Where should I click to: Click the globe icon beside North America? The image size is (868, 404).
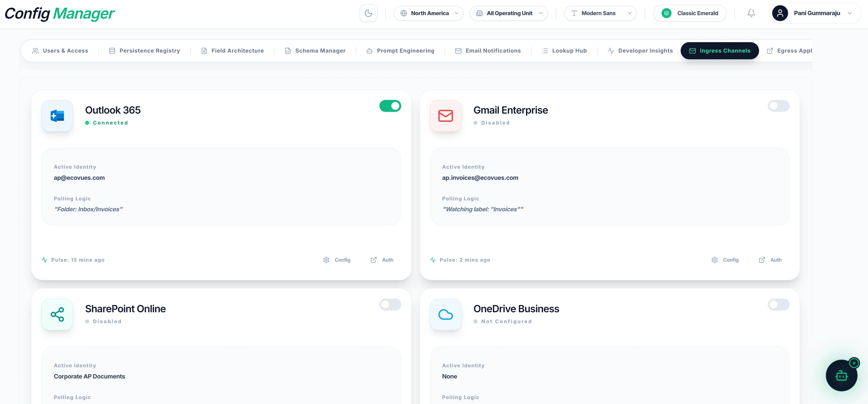tap(404, 13)
